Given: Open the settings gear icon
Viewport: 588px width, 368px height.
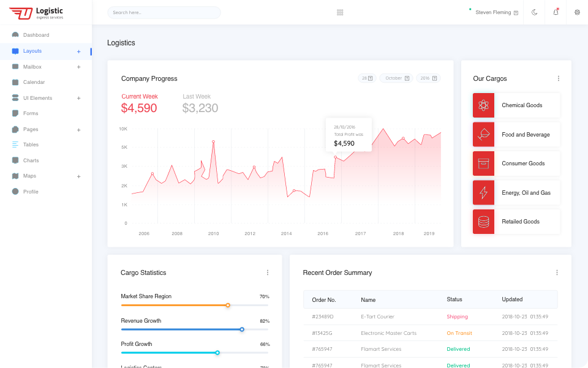Looking at the screenshot, I should pyautogui.click(x=577, y=12).
